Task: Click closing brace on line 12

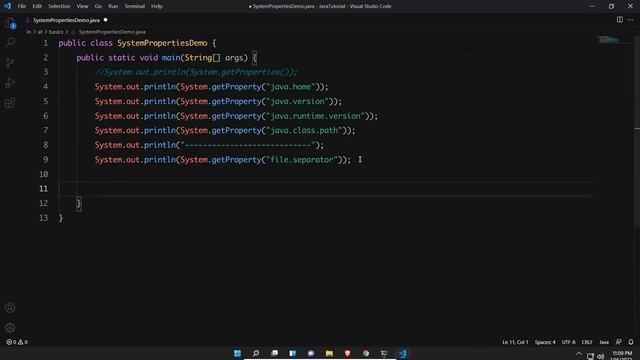Action: (79, 203)
